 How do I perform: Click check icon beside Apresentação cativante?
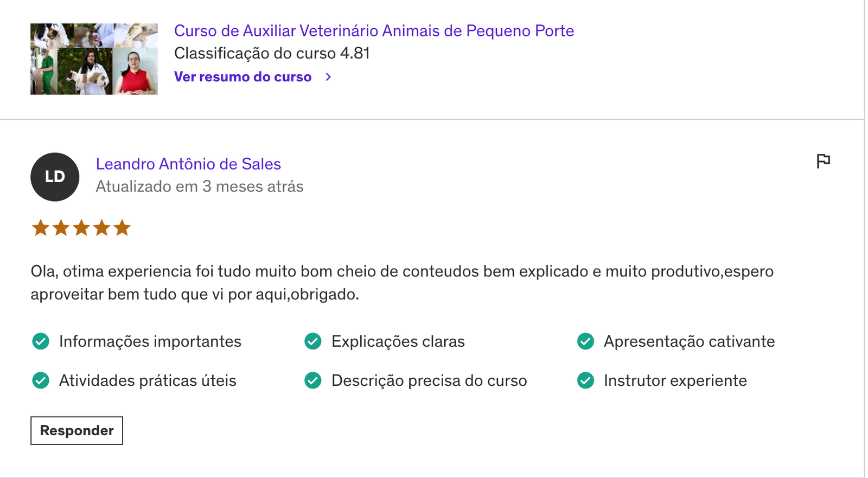[x=585, y=341]
